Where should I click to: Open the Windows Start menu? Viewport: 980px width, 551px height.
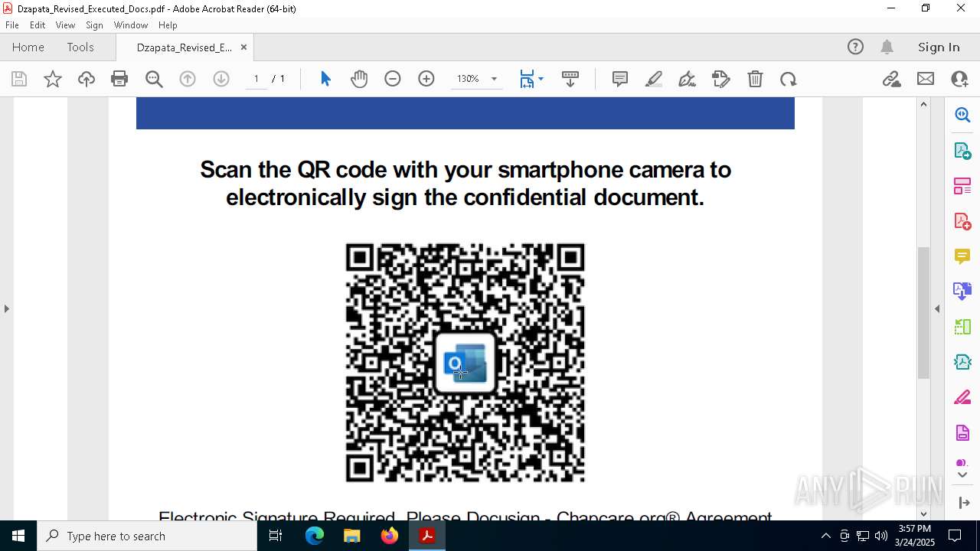coord(18,536)
